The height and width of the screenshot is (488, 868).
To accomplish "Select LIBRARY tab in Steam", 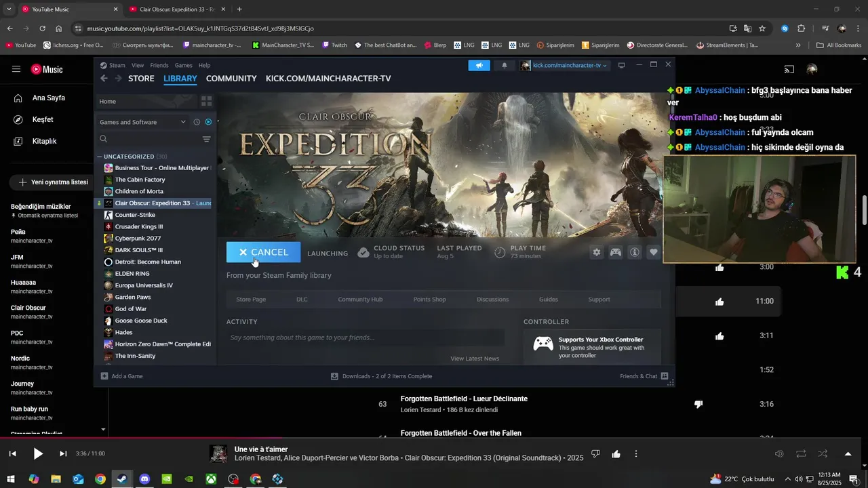I will click(x=180, y=79).
